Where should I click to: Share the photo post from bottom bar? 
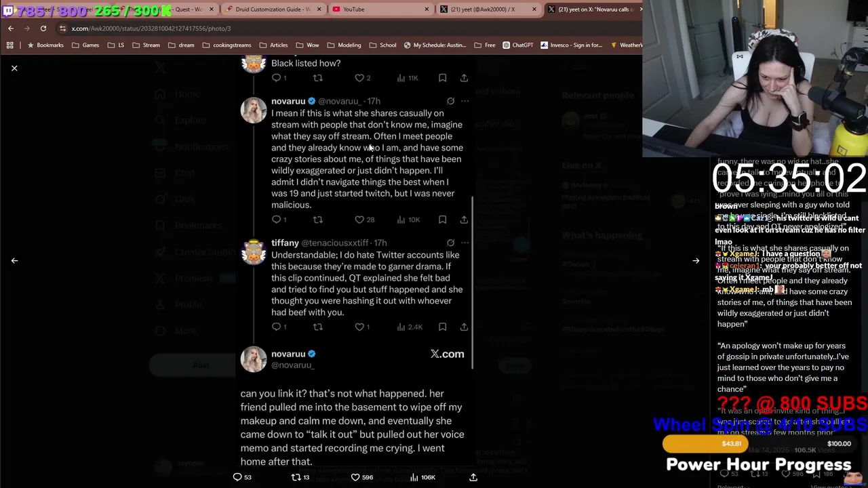pos(473,477)
